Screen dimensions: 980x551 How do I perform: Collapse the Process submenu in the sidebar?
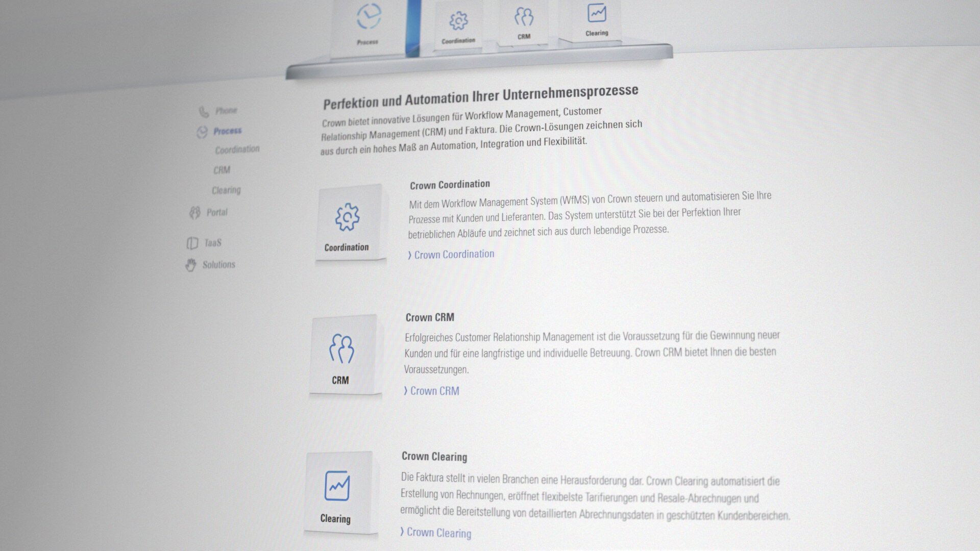[x=228, y=130]
